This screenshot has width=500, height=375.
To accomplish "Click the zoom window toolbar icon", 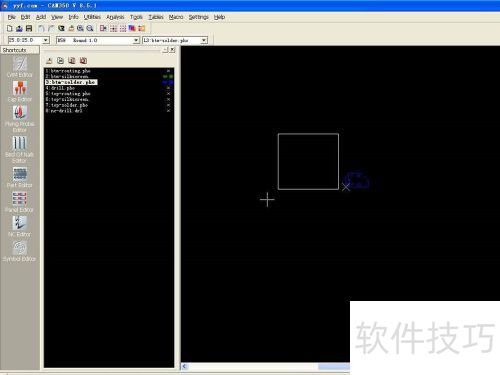I will [61, 29].
